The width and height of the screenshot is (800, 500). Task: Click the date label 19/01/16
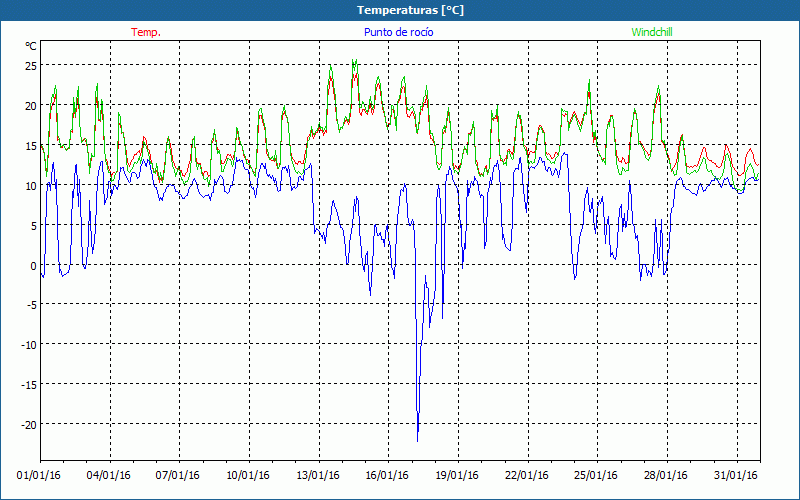point(457,476)
